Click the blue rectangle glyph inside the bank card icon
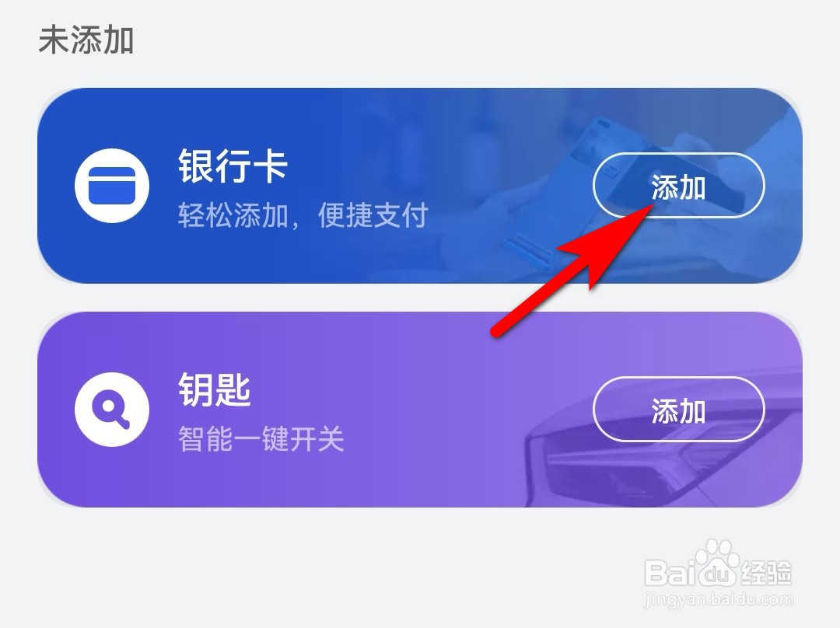840x628 pixels. (x=112, y=186)
